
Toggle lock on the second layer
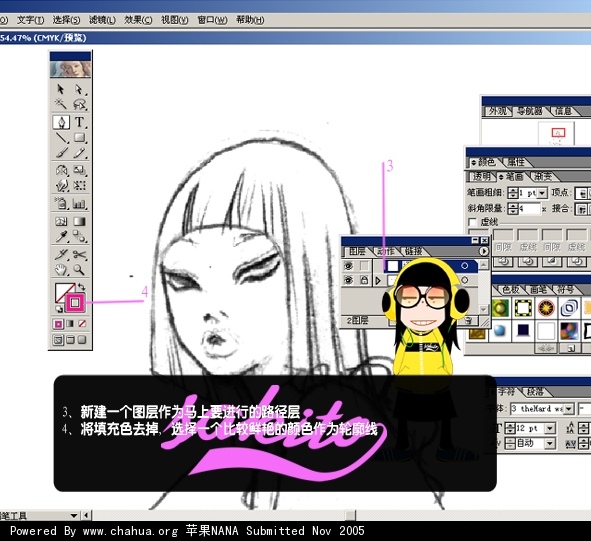(x=364, y=280)
